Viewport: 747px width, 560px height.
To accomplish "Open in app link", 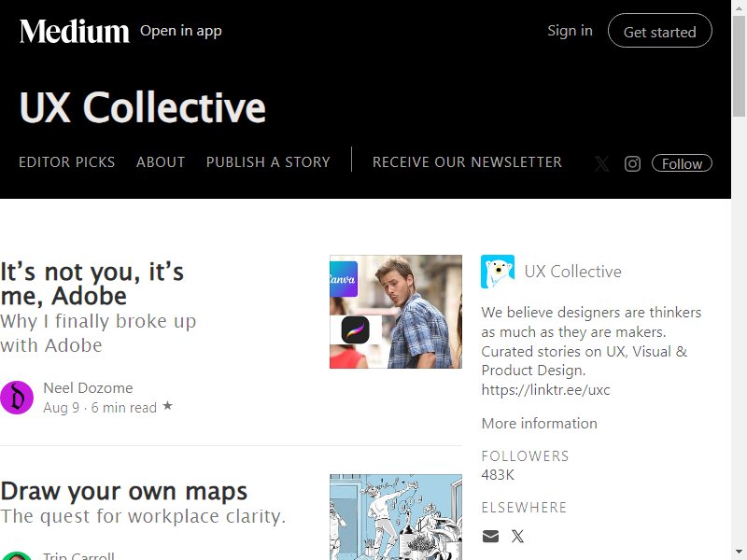I will point(180,31).
